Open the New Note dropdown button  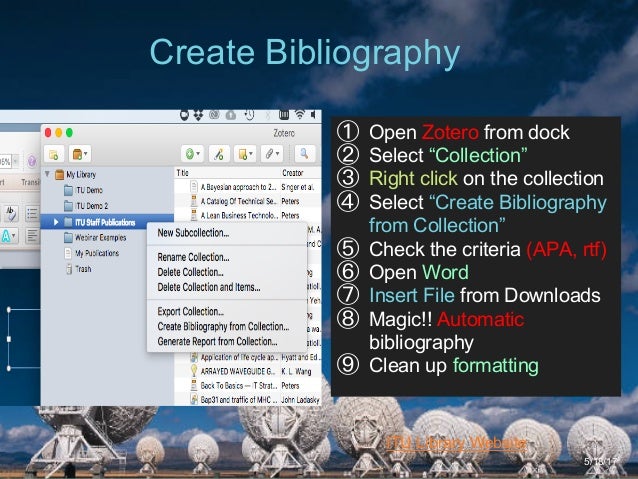pos(245,154)
